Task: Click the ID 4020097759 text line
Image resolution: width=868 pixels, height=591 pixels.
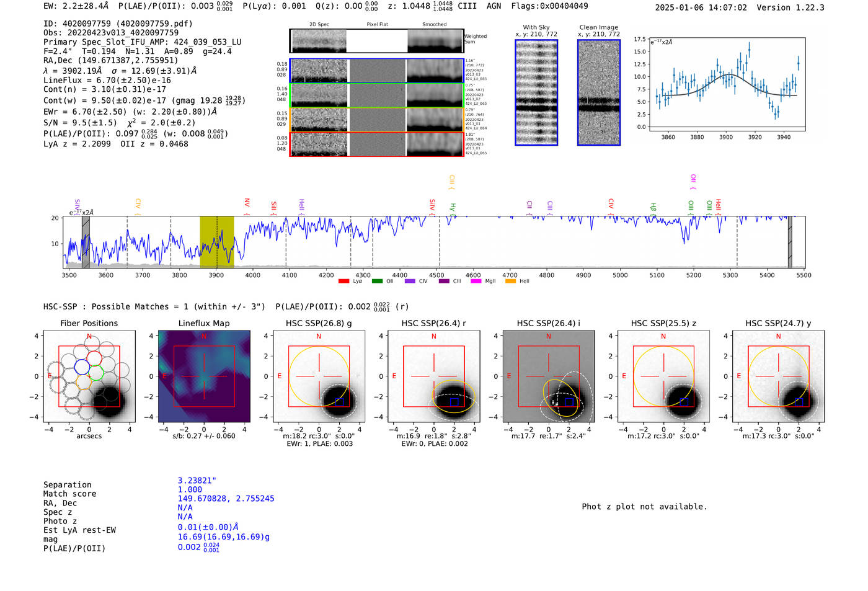Action: click(118, 24)
